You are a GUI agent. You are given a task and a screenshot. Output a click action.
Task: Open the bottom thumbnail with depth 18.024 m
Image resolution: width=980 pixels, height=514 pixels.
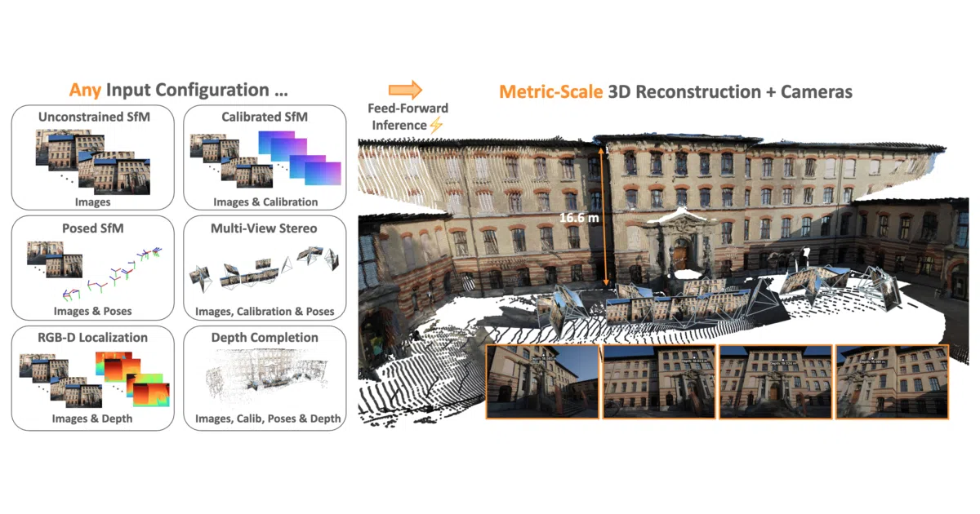774,382
